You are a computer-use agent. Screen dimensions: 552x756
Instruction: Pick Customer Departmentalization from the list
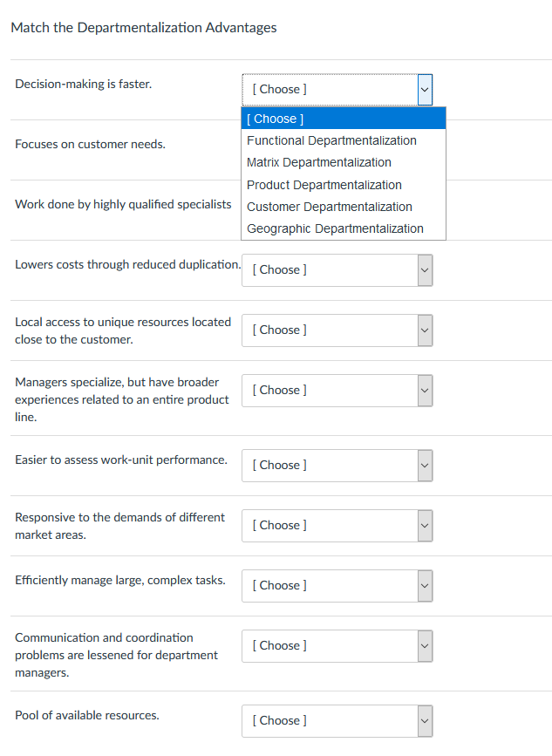(x=329, y=207)
